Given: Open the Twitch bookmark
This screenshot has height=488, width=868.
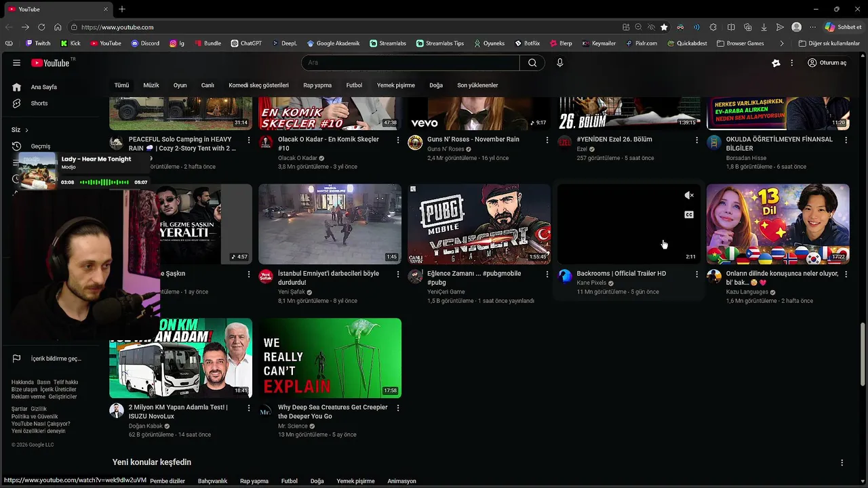Looking at the screenshot, I should coord(37,43).
